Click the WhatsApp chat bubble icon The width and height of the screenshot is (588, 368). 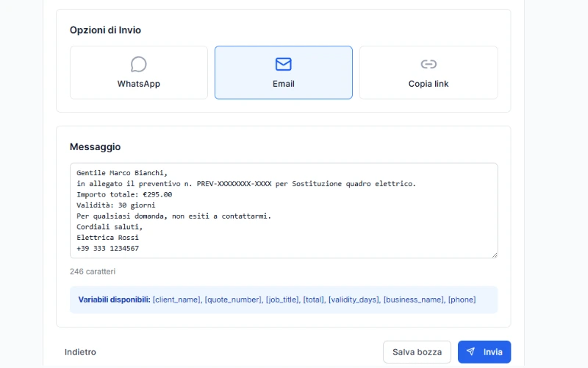click(138, 64)
